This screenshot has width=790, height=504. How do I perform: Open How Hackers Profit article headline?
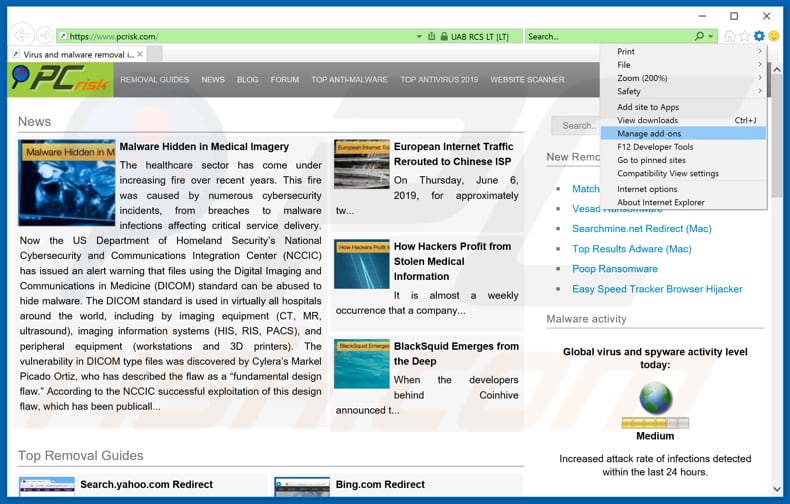click(x=452, y=261)
